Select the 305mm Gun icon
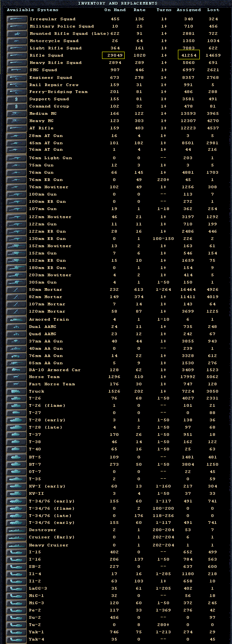This screenshot has width=232, height=644. point(17,282)
